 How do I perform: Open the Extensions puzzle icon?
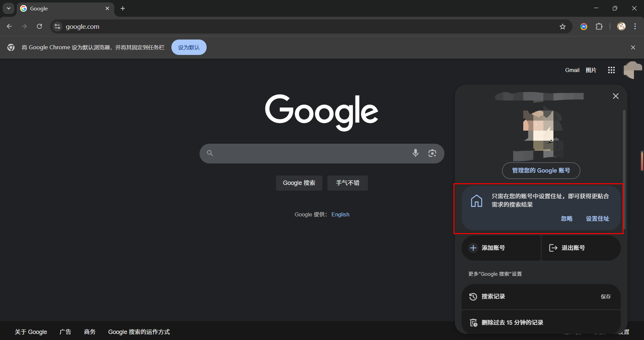coord(599,26)
